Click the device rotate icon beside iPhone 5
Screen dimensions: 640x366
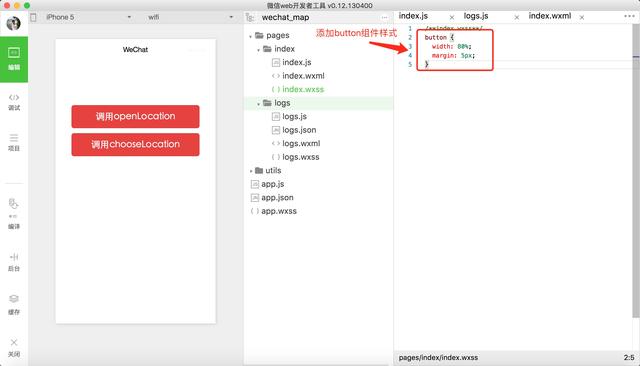pos(33,17)
